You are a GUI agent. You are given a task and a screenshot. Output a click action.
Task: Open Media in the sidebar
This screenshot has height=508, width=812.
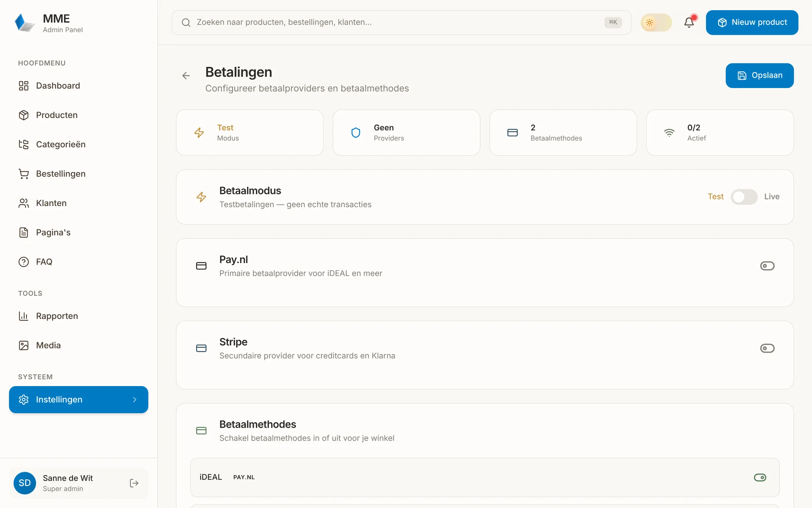coord(79,345)
